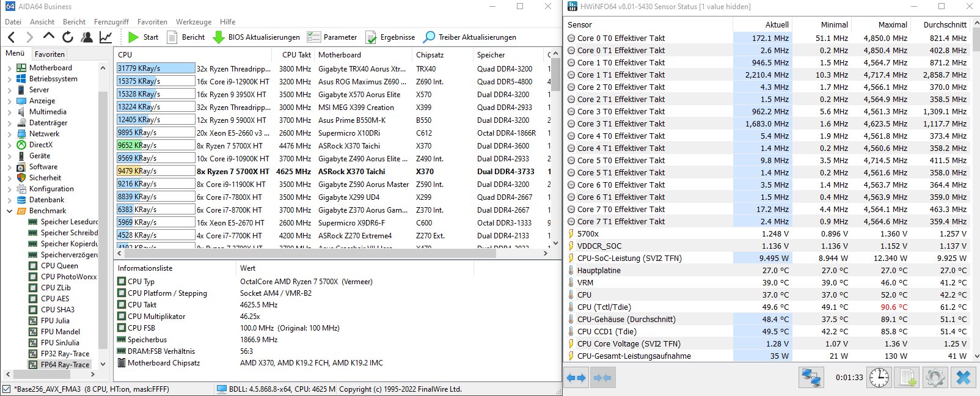Select Software category in tree
This screenshot has width=980, height=396.
(x=43, y=167)
